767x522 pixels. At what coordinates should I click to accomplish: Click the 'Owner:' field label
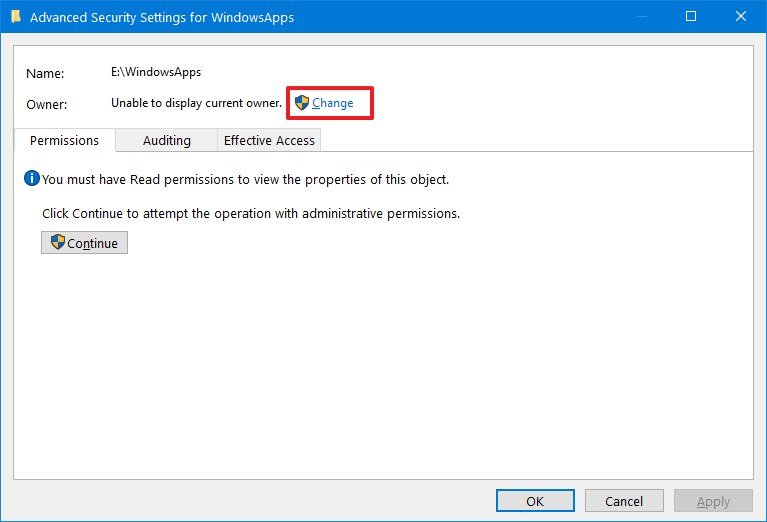pyautogui.click(x=47, y=103)
